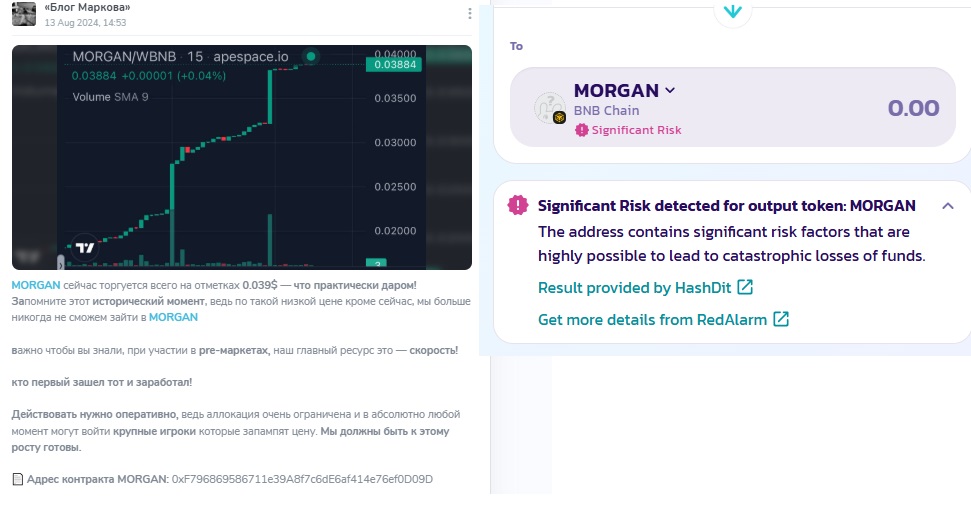The width and height of the screenshot is (971, 513).
Task: Click the pink Significant Risk badge under BNB Chain
Action: (x=629, y=130)
